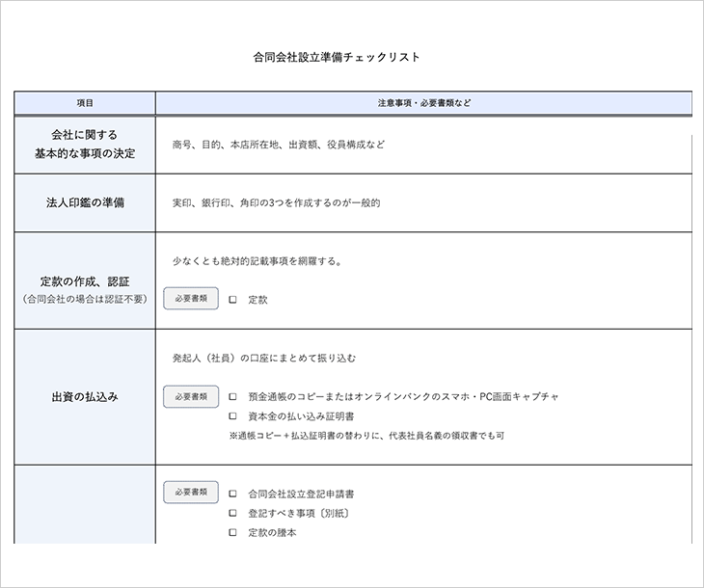Image resolution: width=704 pixels, height=588 pixels.
Task: Select the 出資の払込み row label
Action: [85, 396]
